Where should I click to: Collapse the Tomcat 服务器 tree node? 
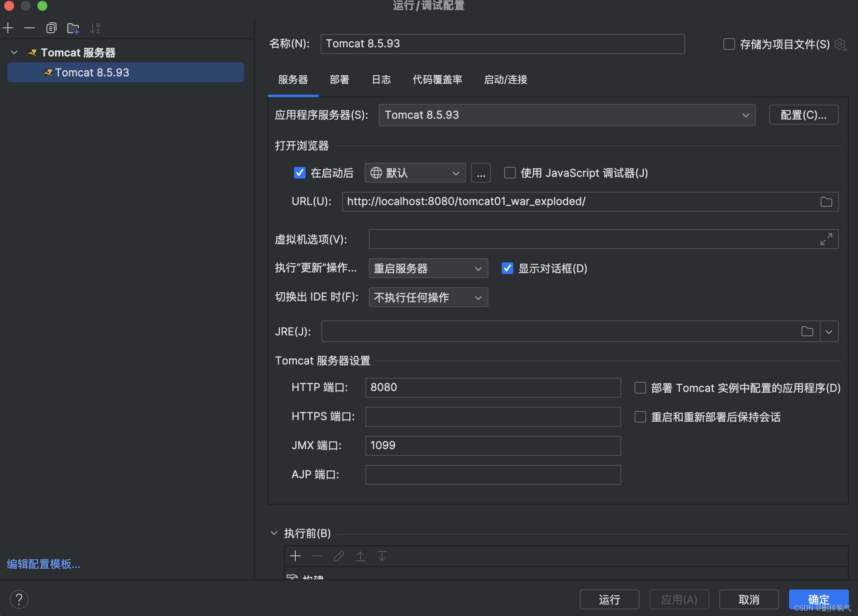point(14,53)
